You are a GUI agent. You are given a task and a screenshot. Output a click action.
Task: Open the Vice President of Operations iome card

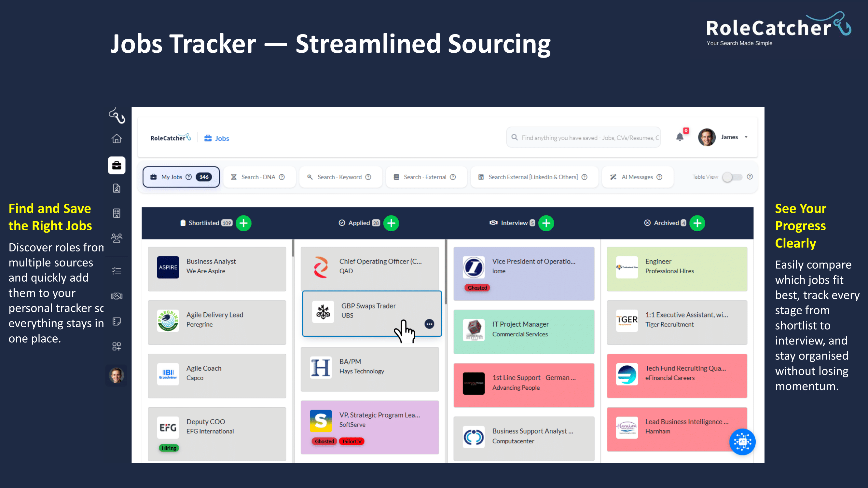(524, 274)
